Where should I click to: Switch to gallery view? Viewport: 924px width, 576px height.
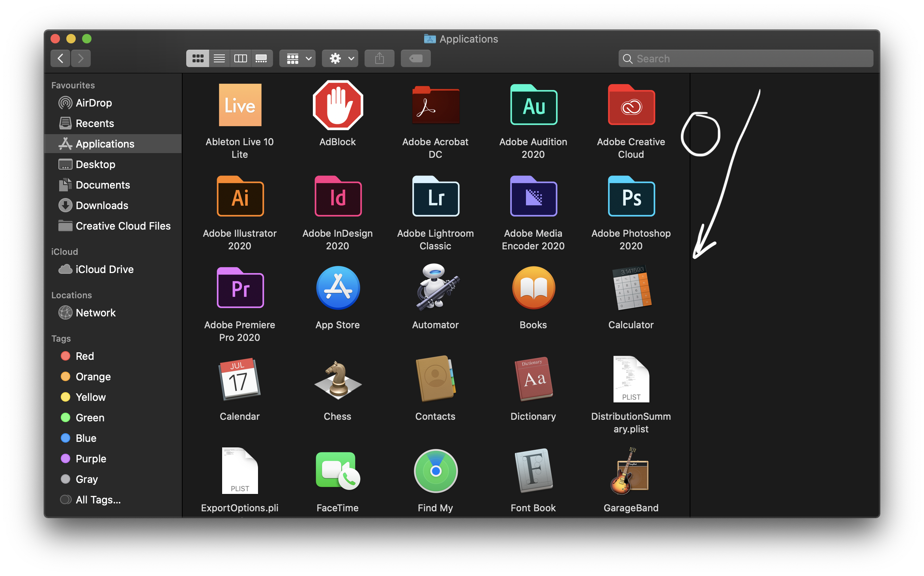[x=262, y=58]
